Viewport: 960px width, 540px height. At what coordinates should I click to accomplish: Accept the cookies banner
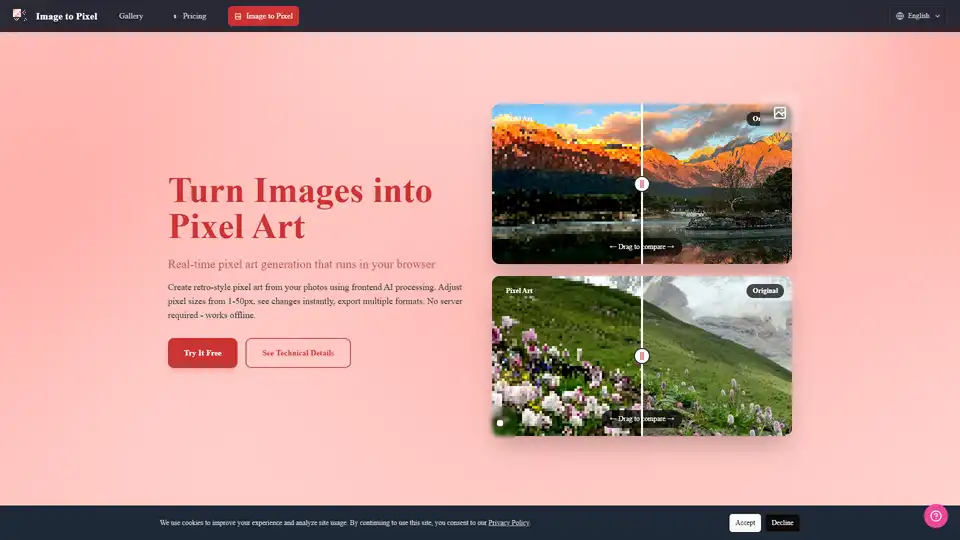click(744, 522)
